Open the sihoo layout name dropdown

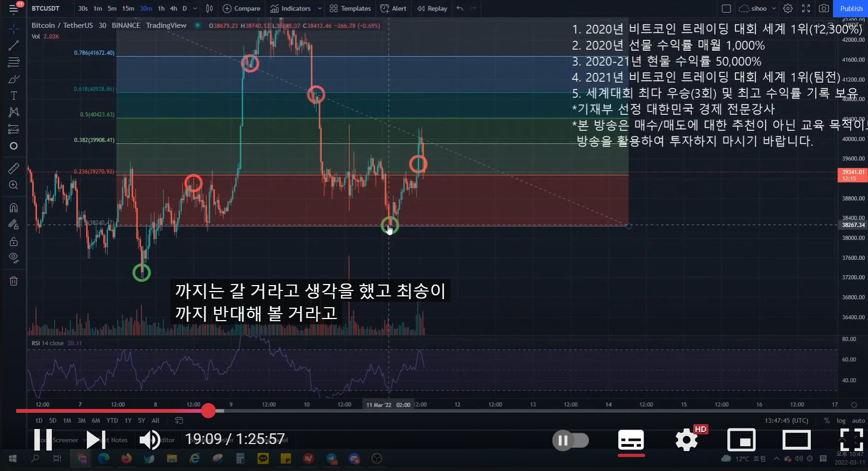[758, 8]
